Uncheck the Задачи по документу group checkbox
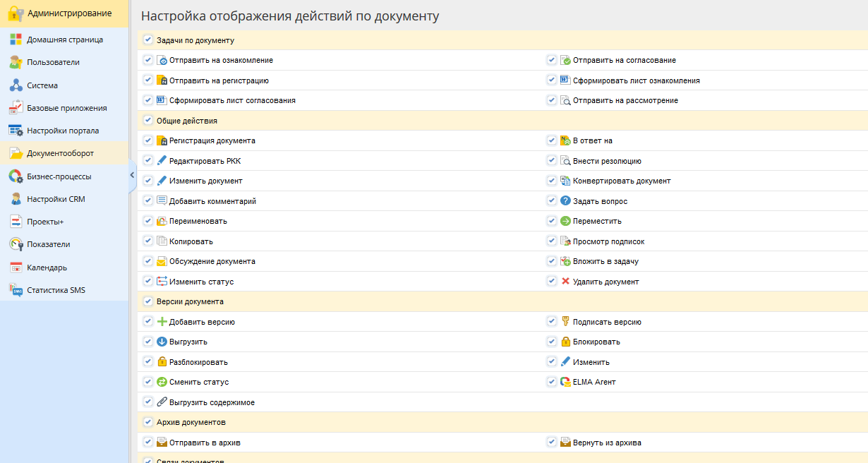The image size is (868, 463). click(148, 40)
